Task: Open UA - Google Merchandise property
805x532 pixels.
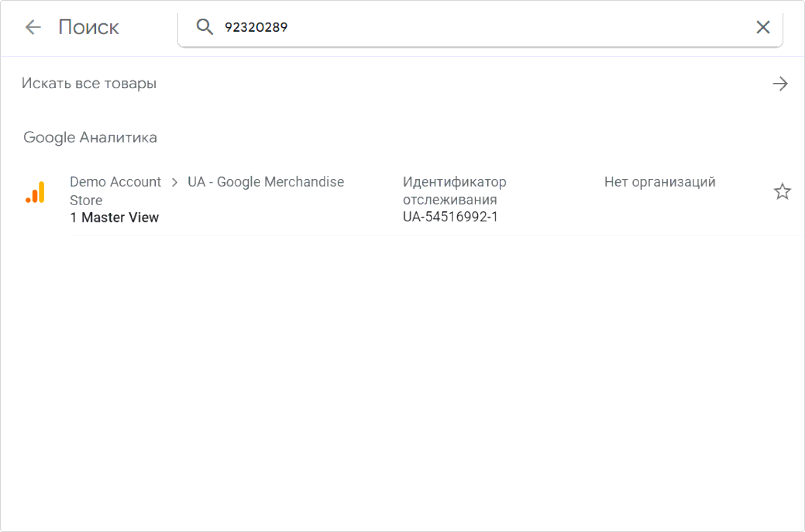Action: click(265, 182)
